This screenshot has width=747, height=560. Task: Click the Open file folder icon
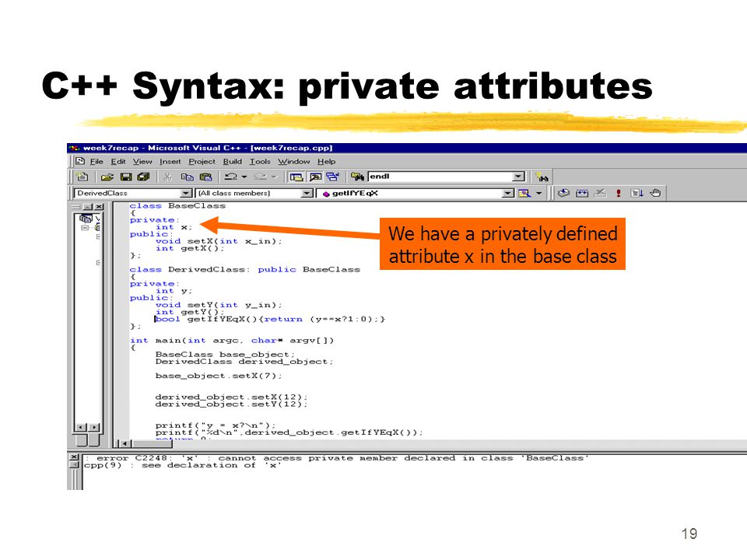click(107, 177)
